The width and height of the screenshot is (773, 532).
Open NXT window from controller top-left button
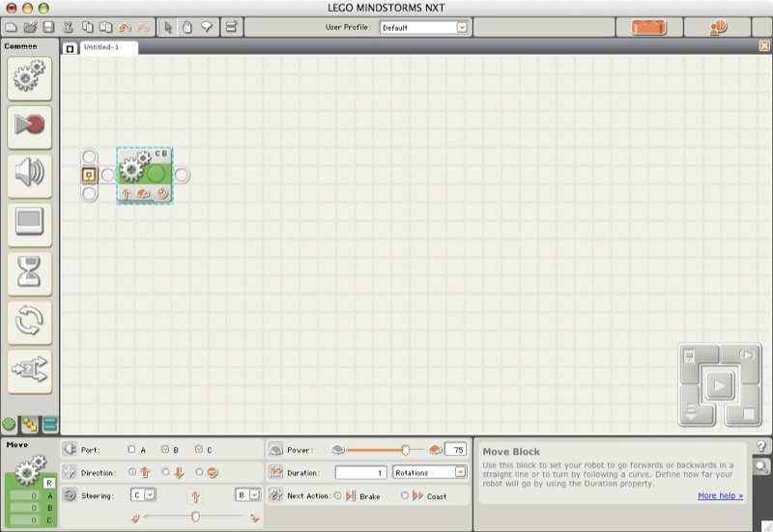(x=691, y=356)
